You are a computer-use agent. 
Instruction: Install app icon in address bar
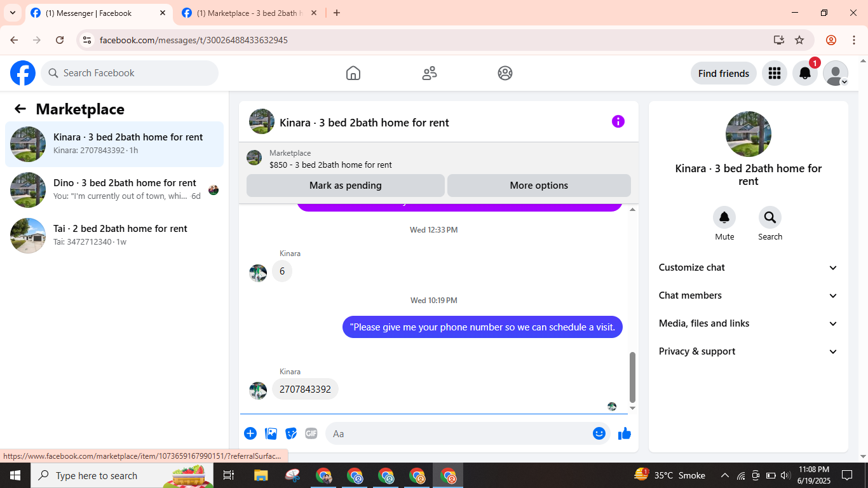(x=779, y=40)
